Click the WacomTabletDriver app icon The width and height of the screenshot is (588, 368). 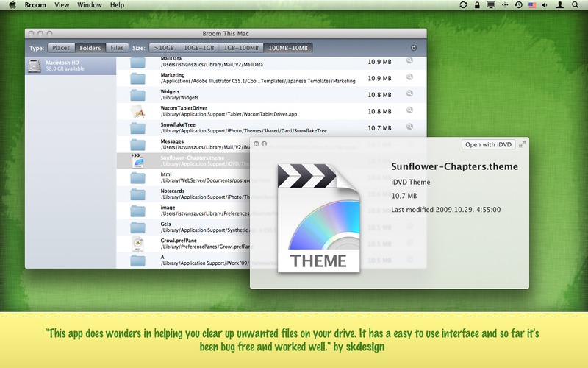tap(137, 112)
